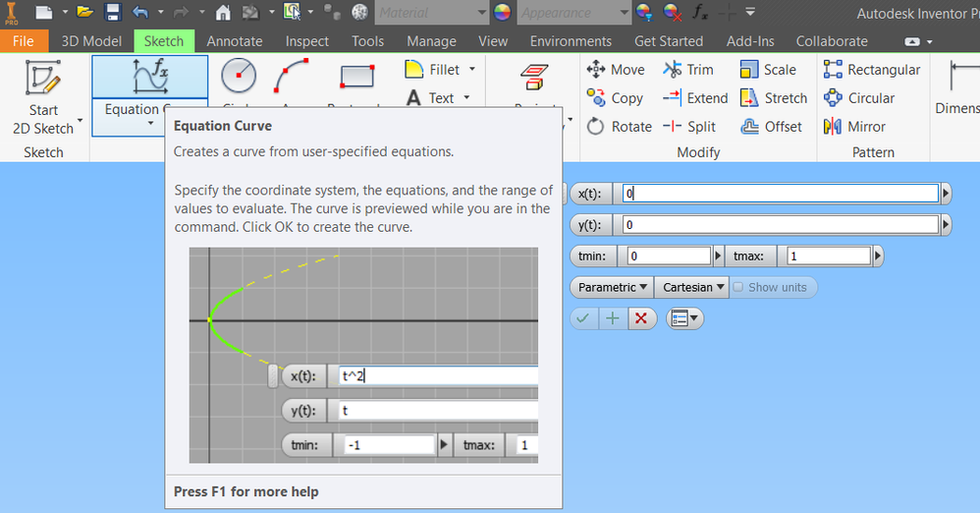
Task: Switch to the Tools tab
Action: click(x=367, y=41)
